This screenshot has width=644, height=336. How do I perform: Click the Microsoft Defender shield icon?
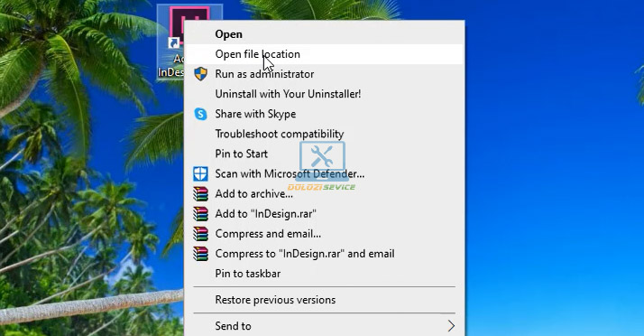[200, 174]
